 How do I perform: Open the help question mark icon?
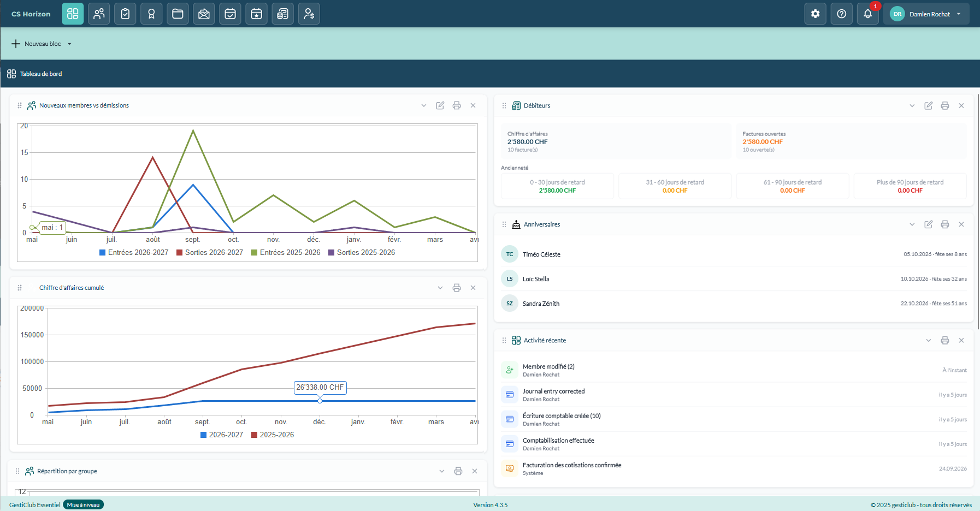click(x=841, y=14)
